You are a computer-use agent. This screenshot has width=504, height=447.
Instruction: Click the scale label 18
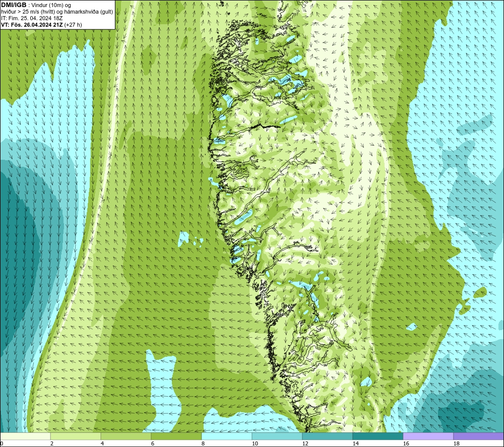tap(457, 444)
